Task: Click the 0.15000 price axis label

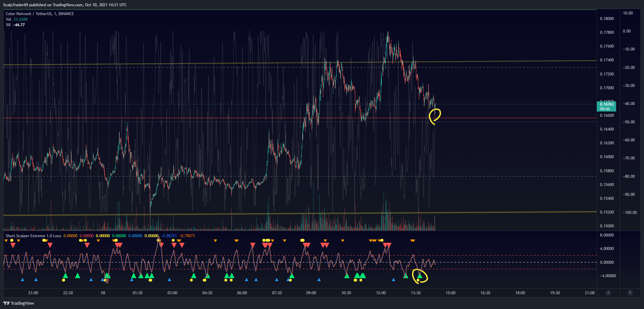Action: click(x=607, y=226)
